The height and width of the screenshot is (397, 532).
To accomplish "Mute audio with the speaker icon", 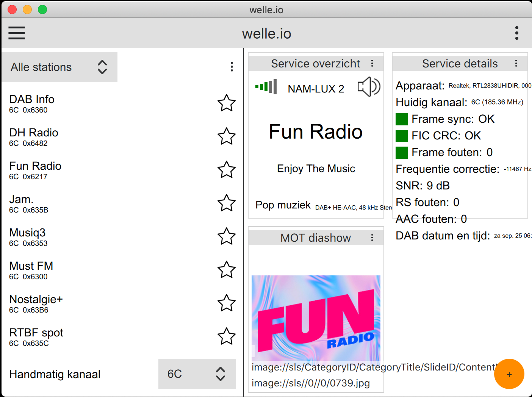I will 369,87.
